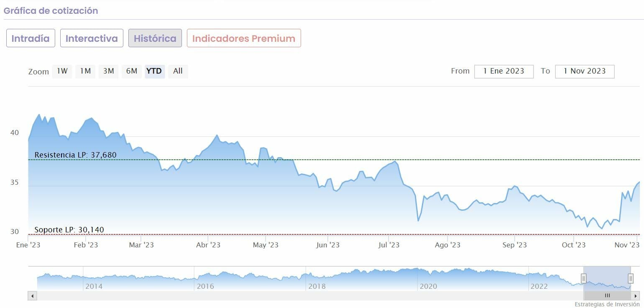Select the 1M zoom range
The height and width of the screenshot is (308, 644).
tap(85, 71)
